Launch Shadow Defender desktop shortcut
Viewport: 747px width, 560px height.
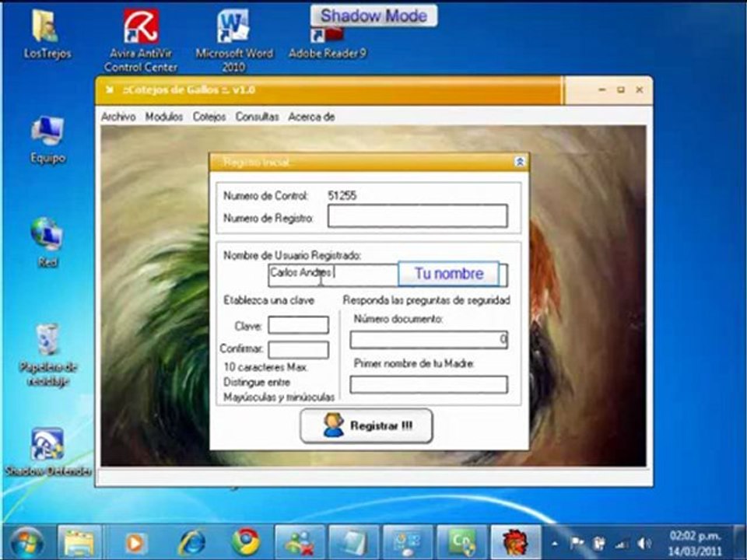tap(47, 453)
